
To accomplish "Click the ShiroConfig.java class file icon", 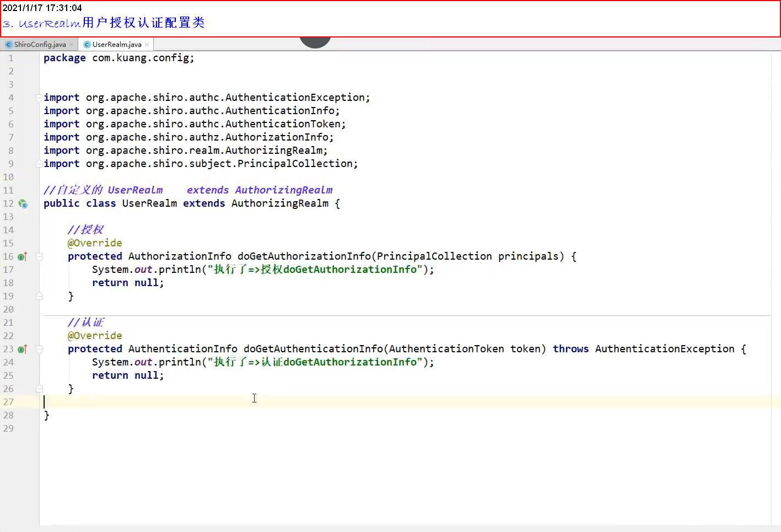I will point(9,45).
